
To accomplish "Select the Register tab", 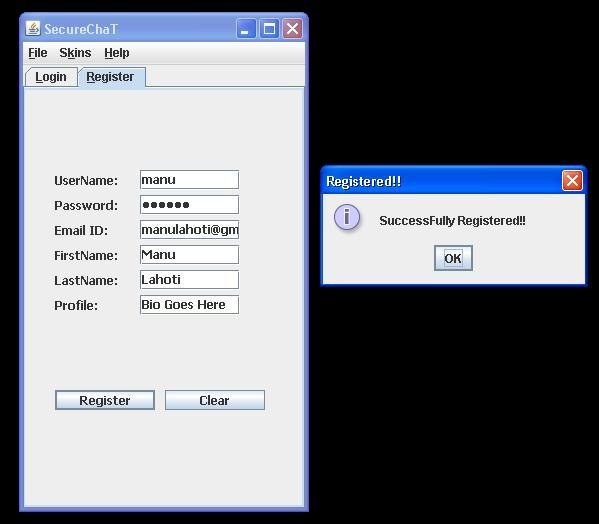I will [111, 77].
